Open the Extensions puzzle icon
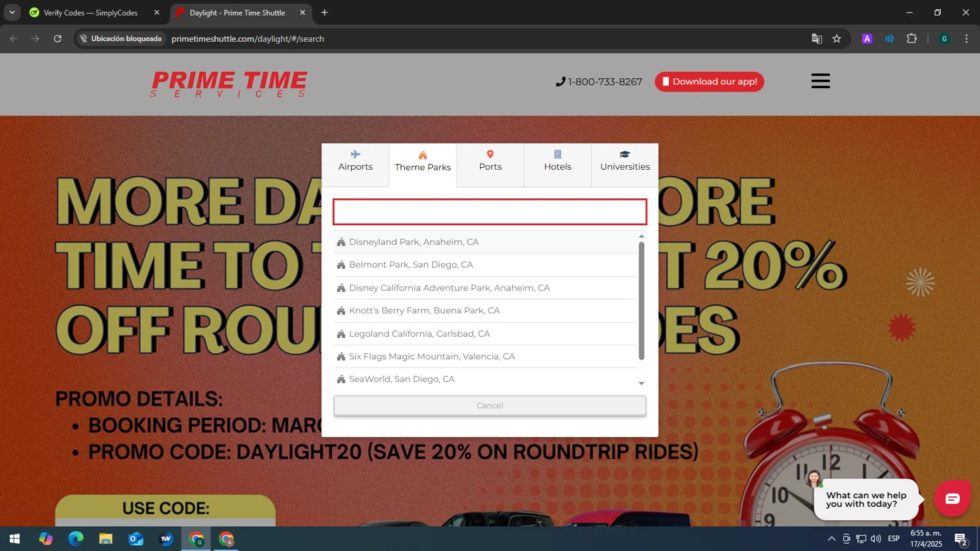This screenshot has width=980, height=551. coord(912,39)
